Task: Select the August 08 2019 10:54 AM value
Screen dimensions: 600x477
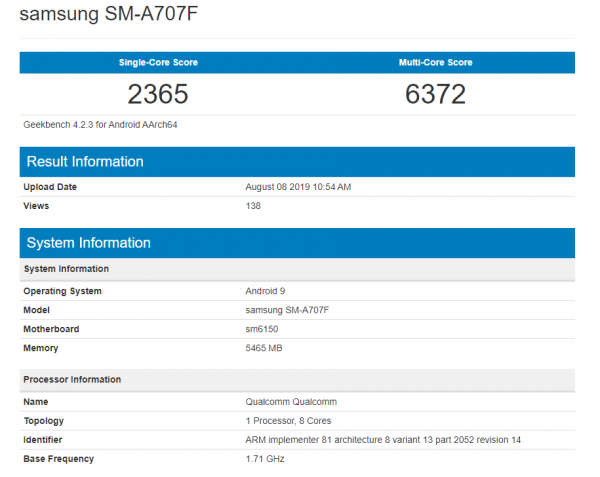Action: point(298,187)
